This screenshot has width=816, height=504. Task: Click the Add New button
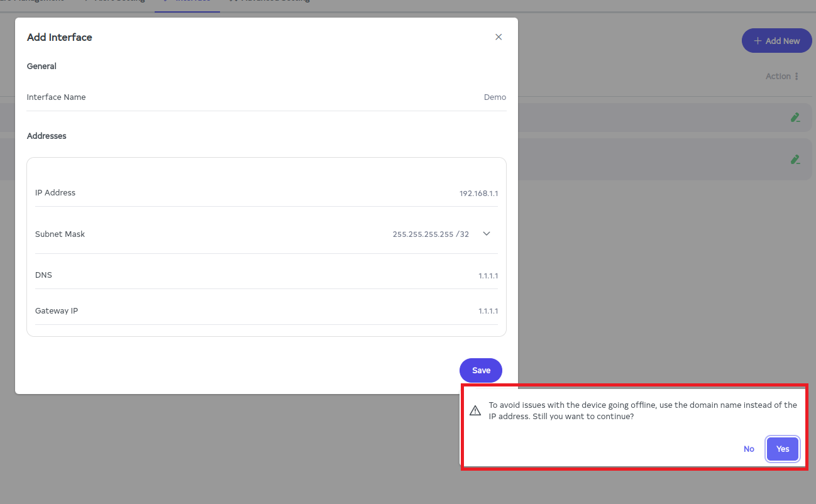coord(776,41)
